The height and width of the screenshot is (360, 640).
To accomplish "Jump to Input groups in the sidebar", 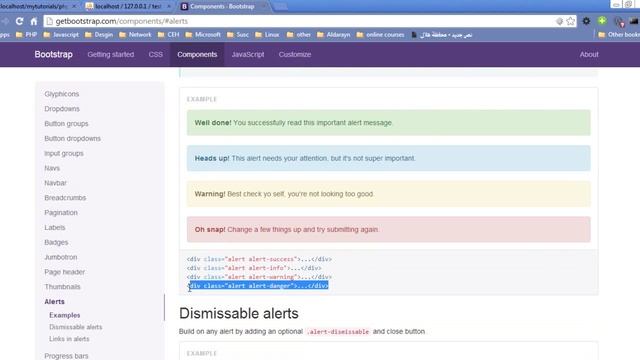I will (x=64, y=153).
